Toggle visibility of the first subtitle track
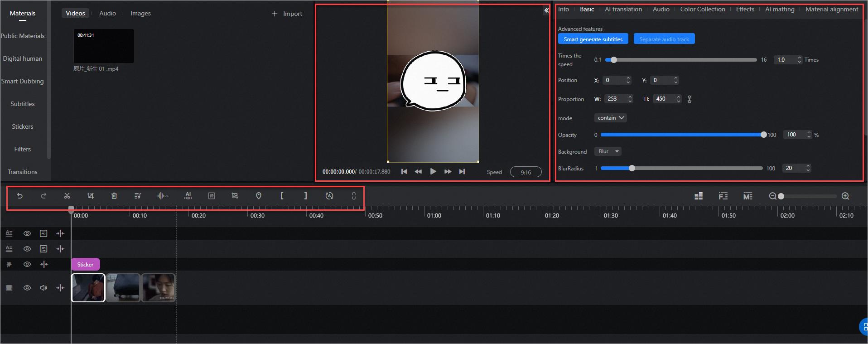Screen dimensions: 868x344 coord(27,233)
